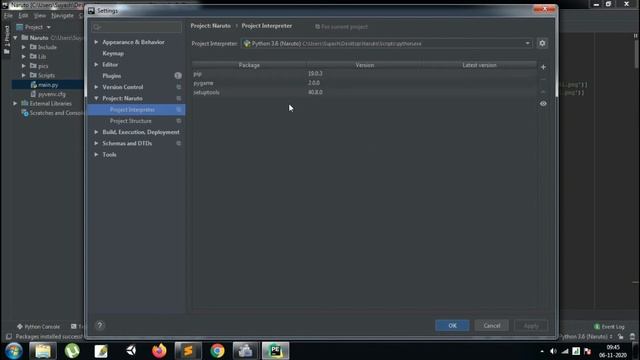The width and height of the screenshot is (640, 360).
Task: Expand Include folder in project tree
Action: (24, 47)
